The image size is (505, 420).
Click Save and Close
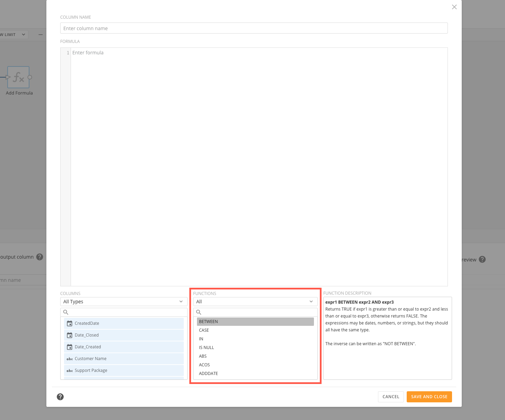pos(429,396)
